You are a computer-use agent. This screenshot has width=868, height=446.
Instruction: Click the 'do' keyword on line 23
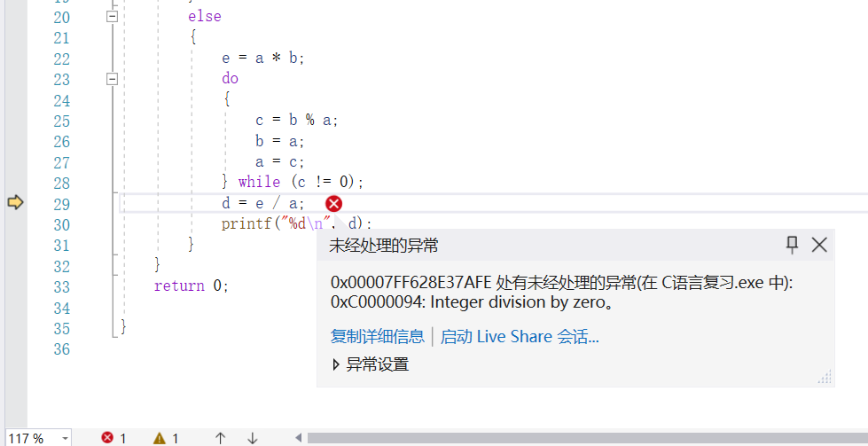[230, 79]
